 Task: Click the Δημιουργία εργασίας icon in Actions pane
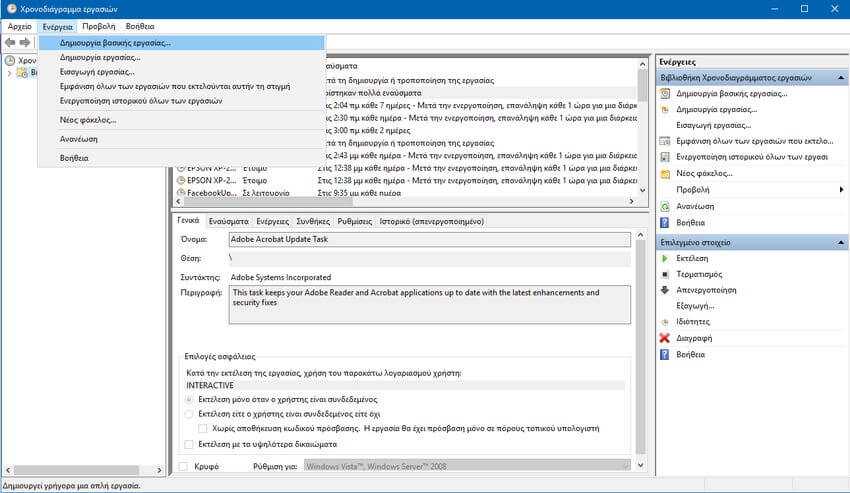(x=665, y=110)
